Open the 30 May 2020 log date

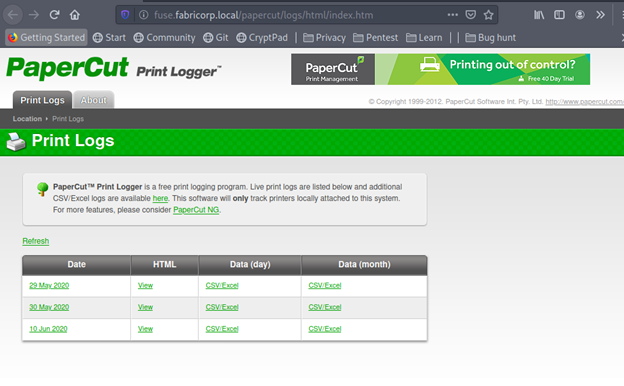[x=49, y=307]
